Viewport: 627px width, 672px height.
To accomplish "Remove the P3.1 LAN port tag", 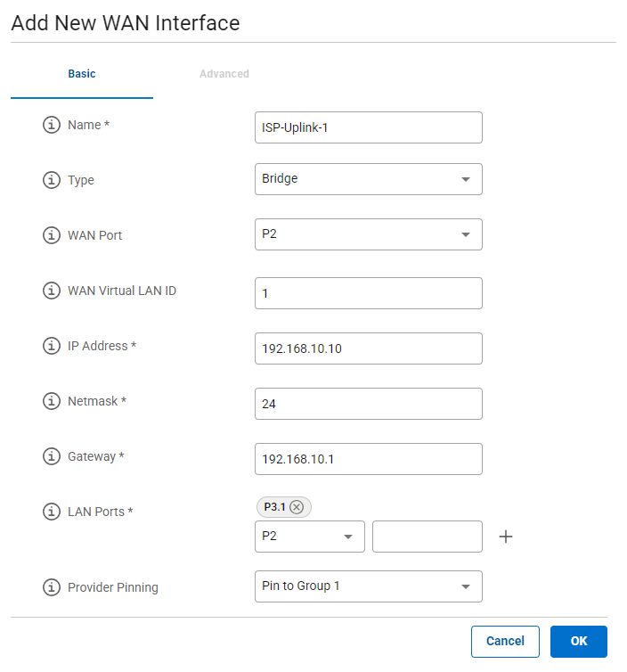I will (297, 507).
